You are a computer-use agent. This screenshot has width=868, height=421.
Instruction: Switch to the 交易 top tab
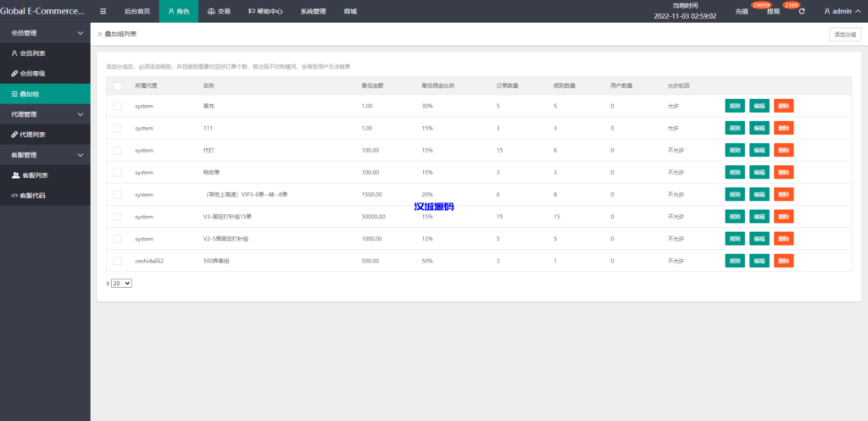coord(219,12)
